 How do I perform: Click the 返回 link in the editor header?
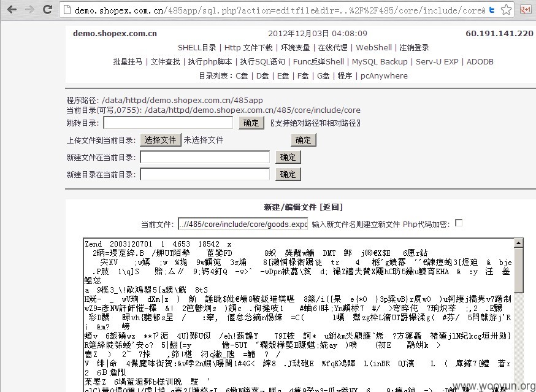[x=331, y=207]
